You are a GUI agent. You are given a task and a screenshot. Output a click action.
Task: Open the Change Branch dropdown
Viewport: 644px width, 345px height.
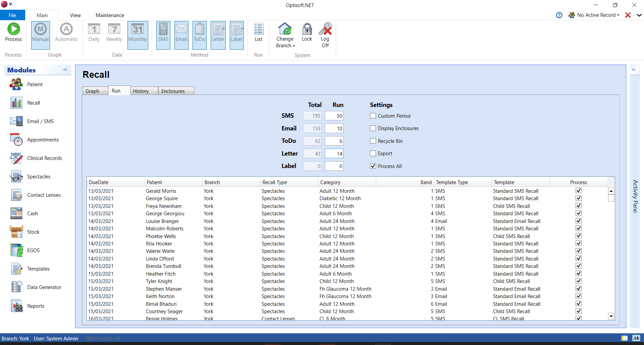click(285, 36)
